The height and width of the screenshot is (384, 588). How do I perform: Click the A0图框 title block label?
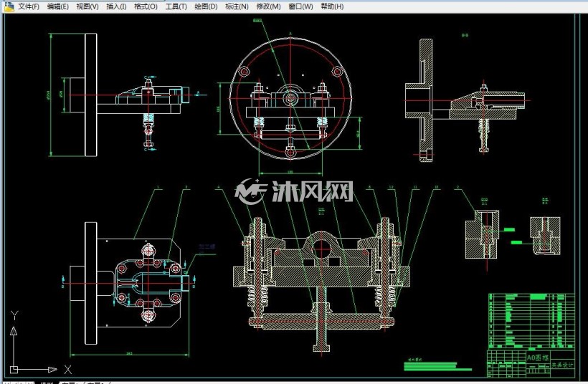coord(537,357)
